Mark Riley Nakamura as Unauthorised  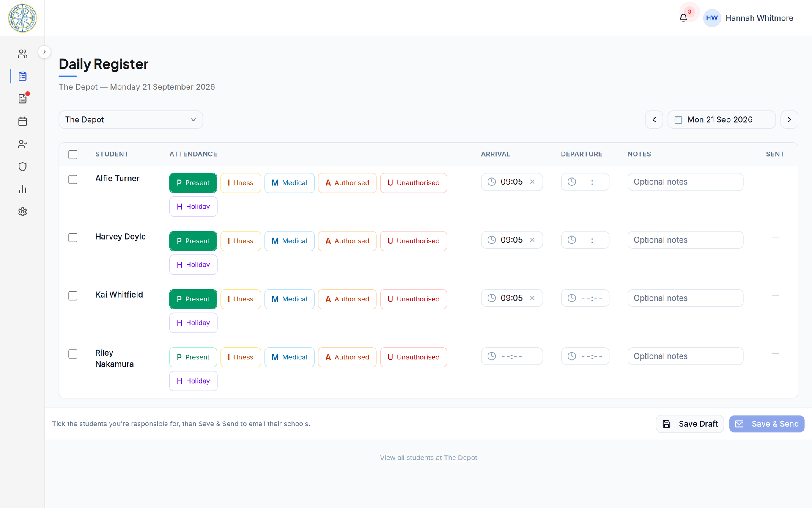tap(413, 357)
